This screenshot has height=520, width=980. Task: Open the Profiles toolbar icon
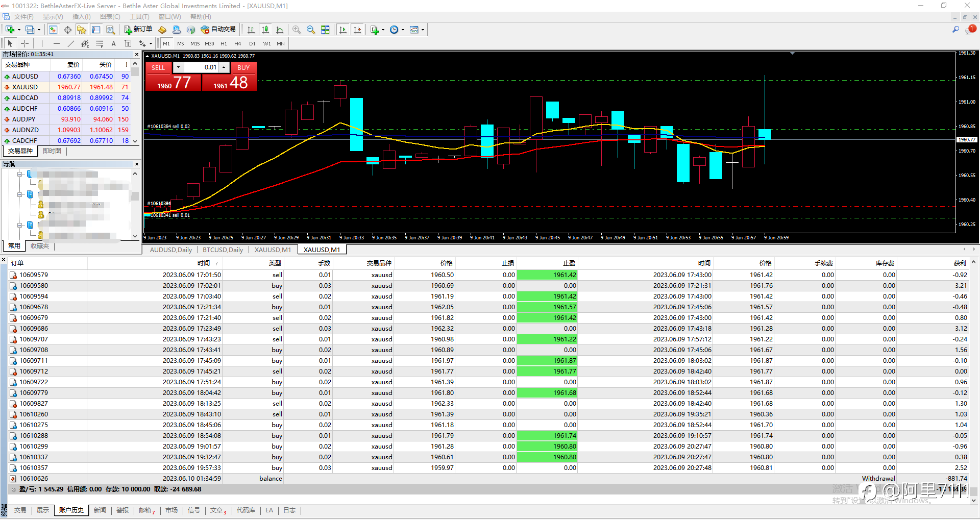[30, 30]
